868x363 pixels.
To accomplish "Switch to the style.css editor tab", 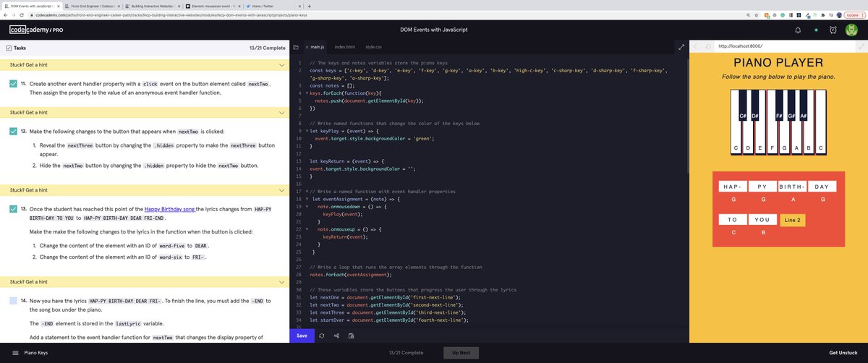I will [374, 47].
